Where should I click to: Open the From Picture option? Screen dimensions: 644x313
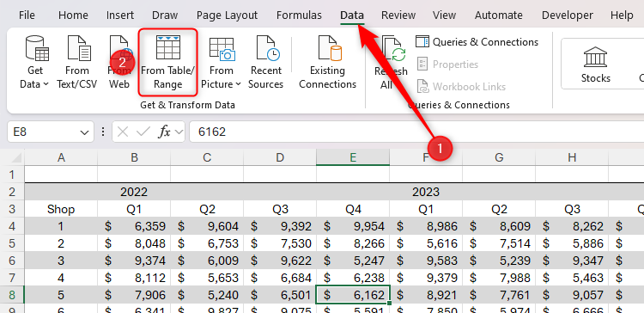click(222, 62)
